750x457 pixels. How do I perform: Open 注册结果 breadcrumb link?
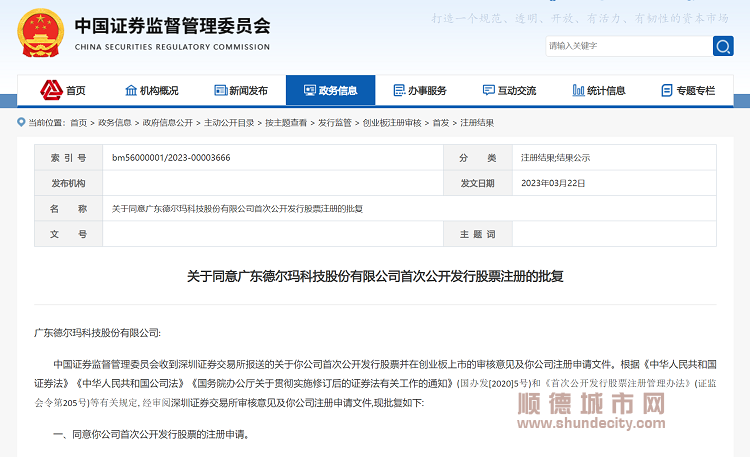[x=477, y=123]
